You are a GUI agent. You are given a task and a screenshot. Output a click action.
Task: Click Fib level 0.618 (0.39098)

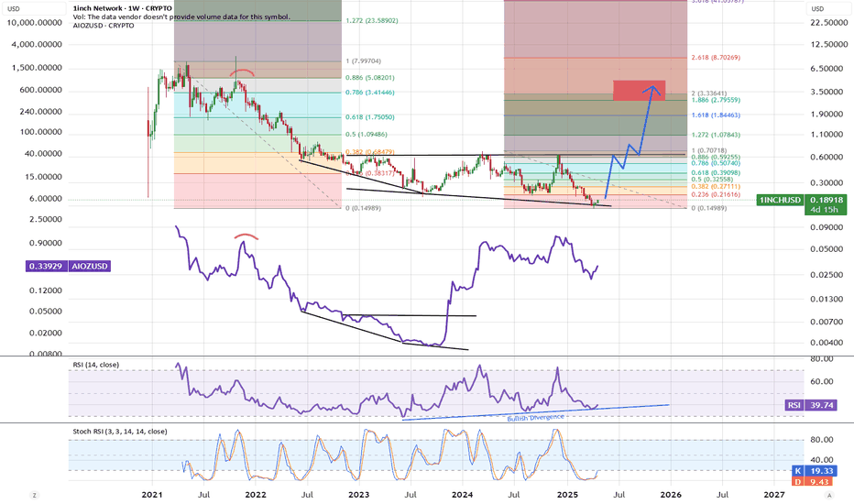tap(716, 173)
